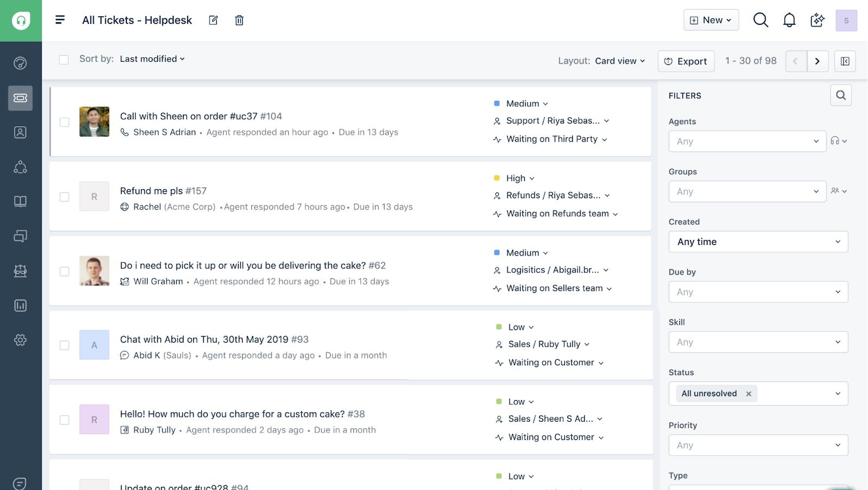
Task: Expand the priority dropdown on Refund me pls
Action: 519,178
